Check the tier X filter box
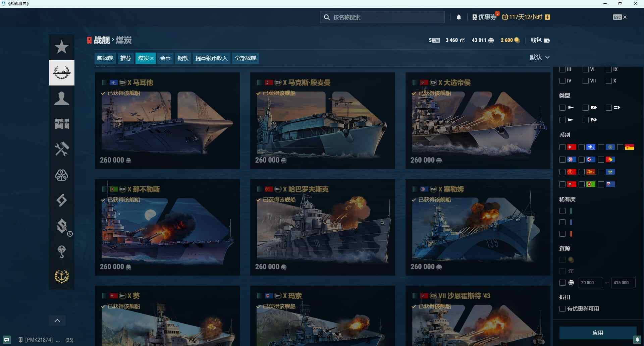The height and width of the screenshot is (346, 644). click(609, 81)
